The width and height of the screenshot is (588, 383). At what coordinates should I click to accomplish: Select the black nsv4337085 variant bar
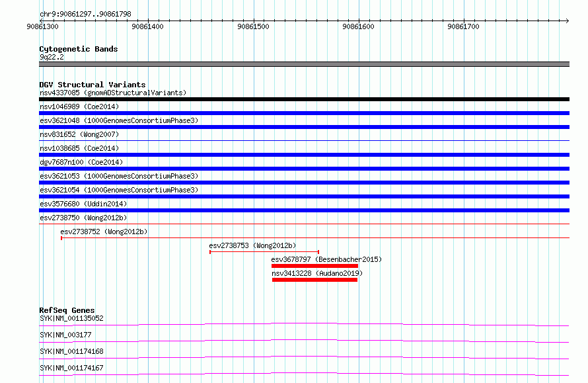304,99
